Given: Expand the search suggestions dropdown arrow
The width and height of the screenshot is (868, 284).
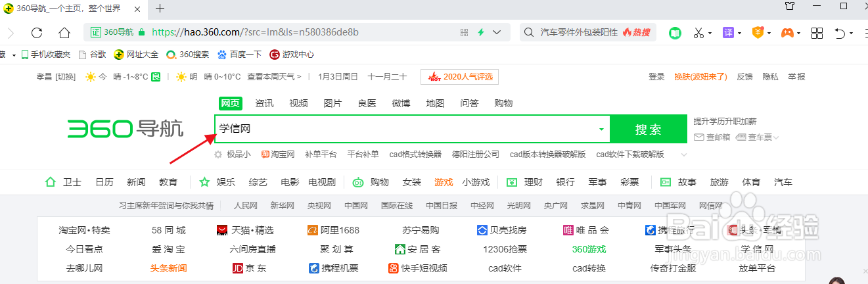Looking at the screenshot, I should click(601, 130).
